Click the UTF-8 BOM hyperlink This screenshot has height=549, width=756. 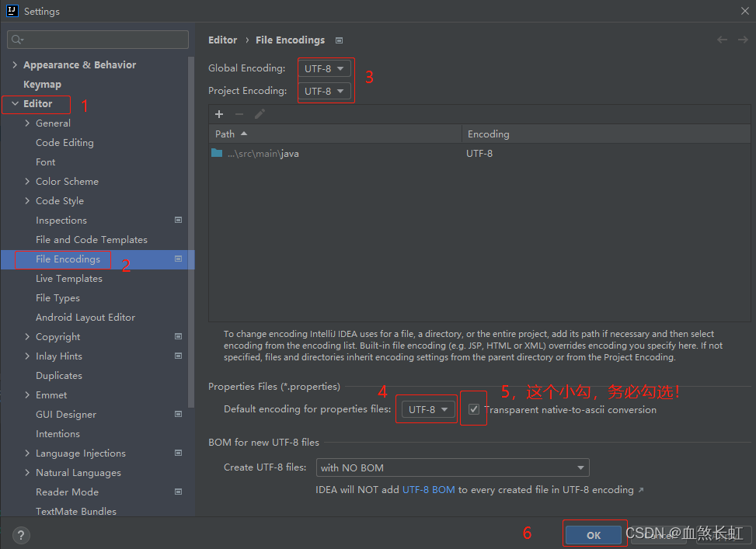(429, 490)
